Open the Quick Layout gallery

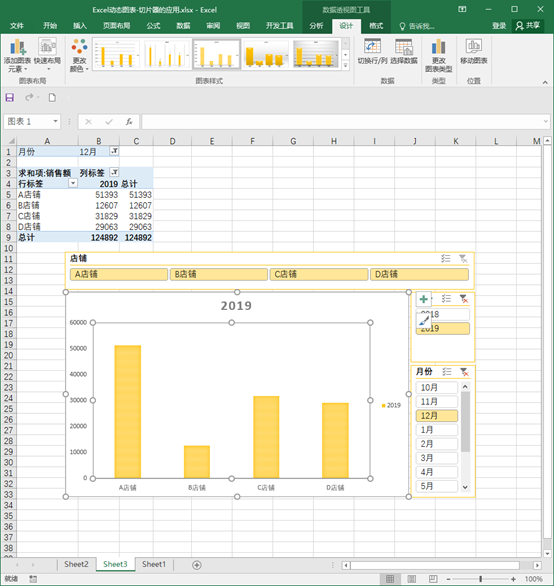(x=47, y=55)
